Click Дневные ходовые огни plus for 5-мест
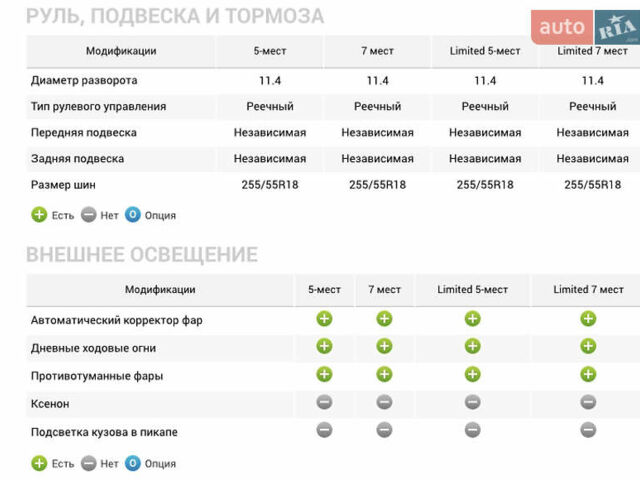This screenshot has width=640, height=480. click(324, 347)
